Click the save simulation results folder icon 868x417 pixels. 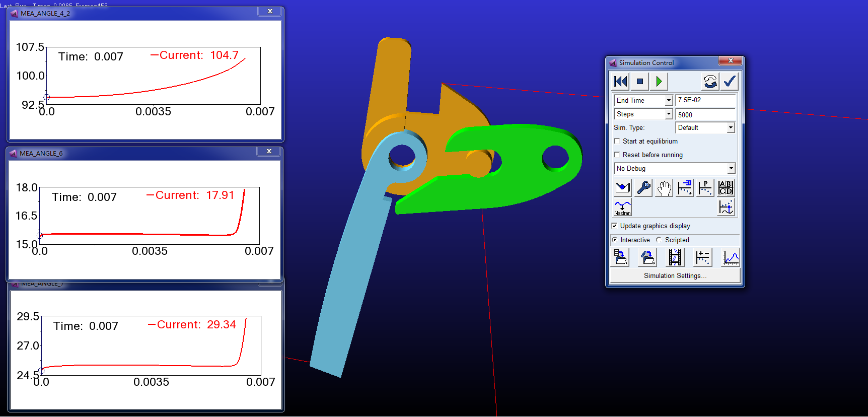point(620,257)
